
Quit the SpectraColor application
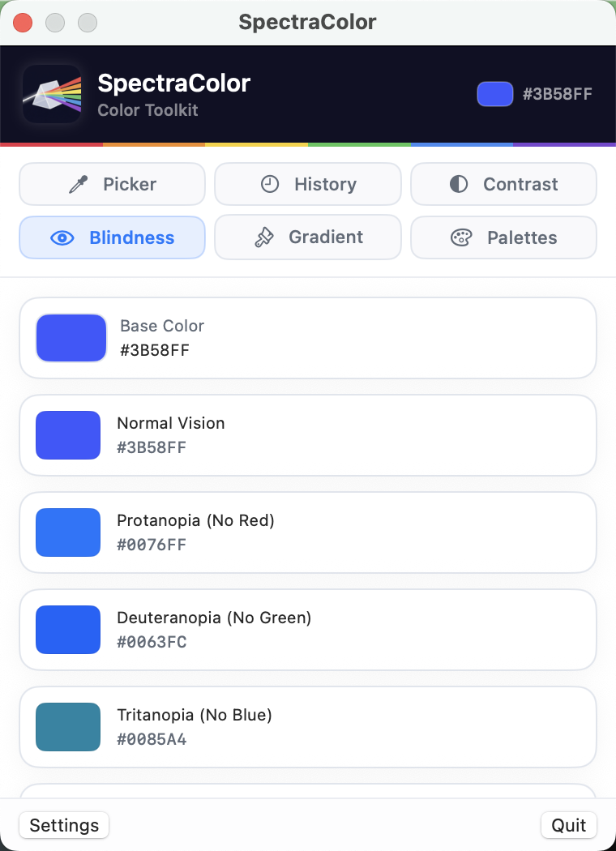[x=568, y=825]
